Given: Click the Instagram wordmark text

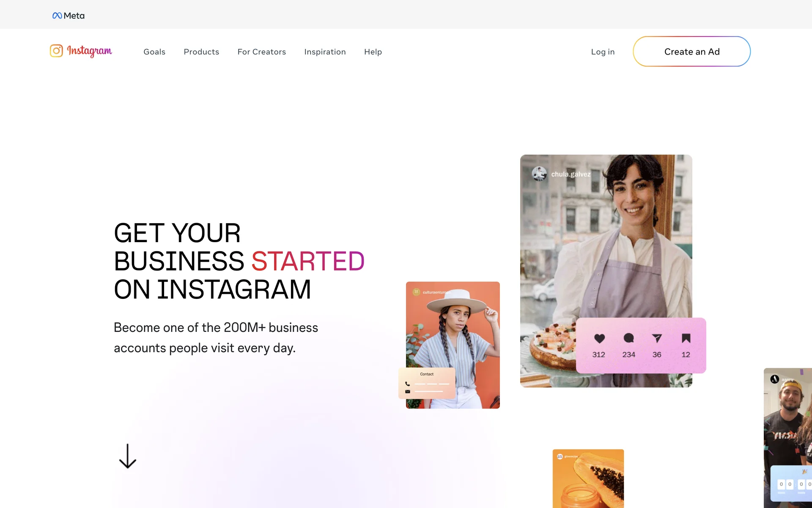Looking at the screenshot, I should click(x=90, y=51).
